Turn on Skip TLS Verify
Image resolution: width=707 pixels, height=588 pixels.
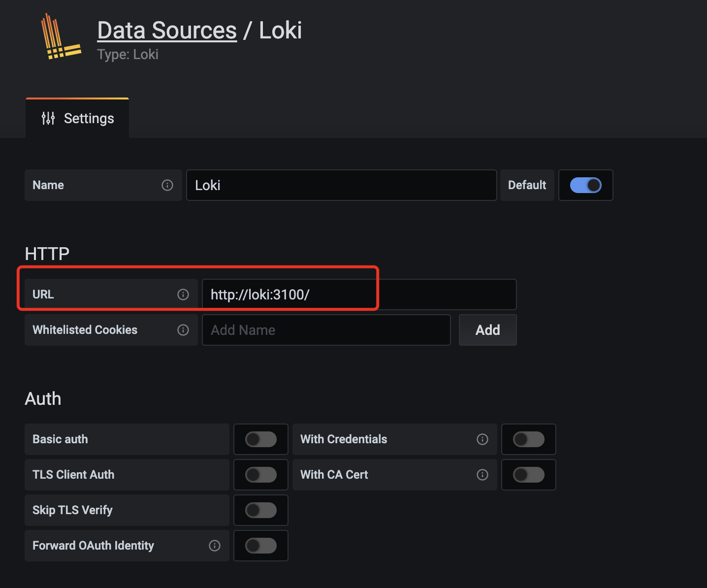tap(260, 510)
